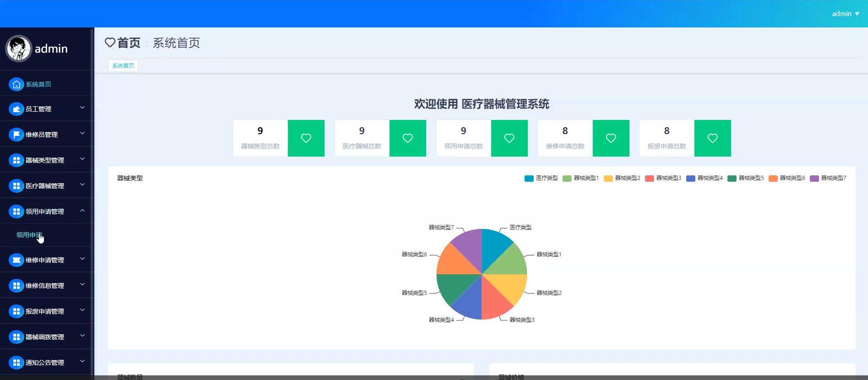
Task: Expand the 维修员管理 menu chevron
Action: [82, 133]
